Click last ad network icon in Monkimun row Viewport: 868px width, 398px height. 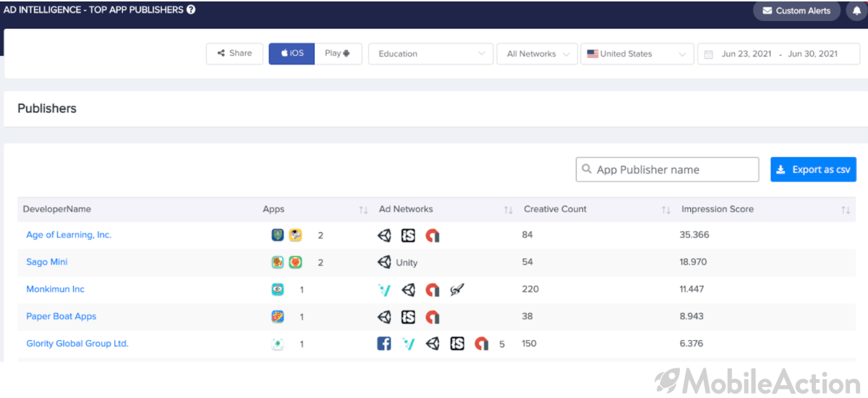coord(456,289)
